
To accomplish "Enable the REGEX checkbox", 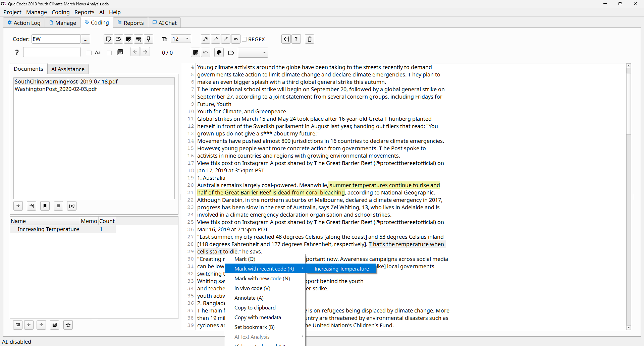I will point(245,40).
